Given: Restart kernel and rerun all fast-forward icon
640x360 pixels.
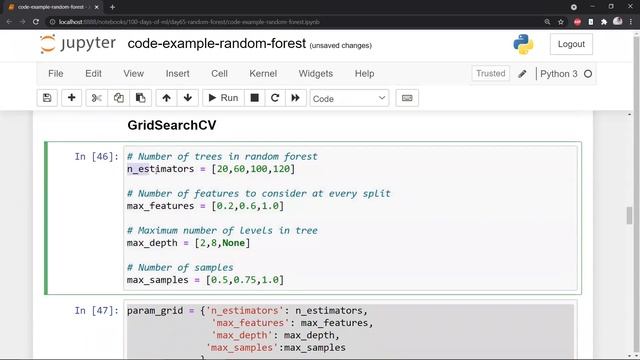Looking at the screenshot, I should pyautogui.click(x=296, y=98).
